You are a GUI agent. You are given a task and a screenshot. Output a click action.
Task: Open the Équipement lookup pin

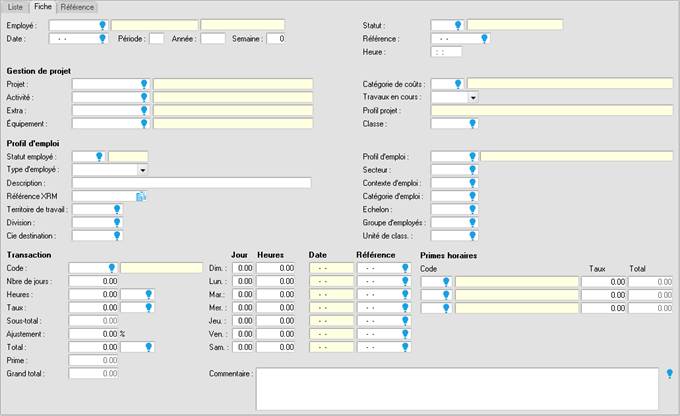click(x=144, y=124)
